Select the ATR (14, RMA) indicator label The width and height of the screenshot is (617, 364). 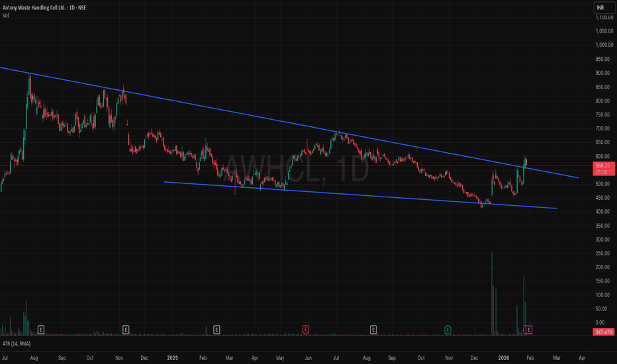tap(17, 343)
